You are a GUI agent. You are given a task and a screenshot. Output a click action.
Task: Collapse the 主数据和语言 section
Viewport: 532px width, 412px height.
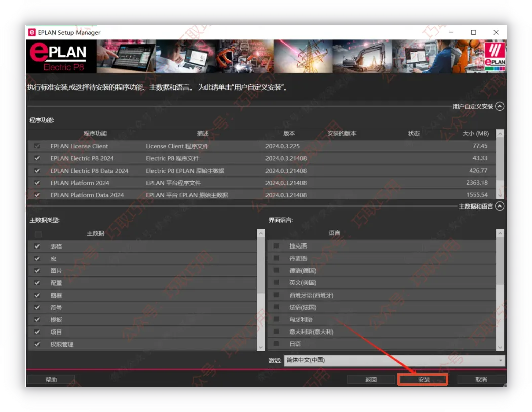[x=500, y=206]
